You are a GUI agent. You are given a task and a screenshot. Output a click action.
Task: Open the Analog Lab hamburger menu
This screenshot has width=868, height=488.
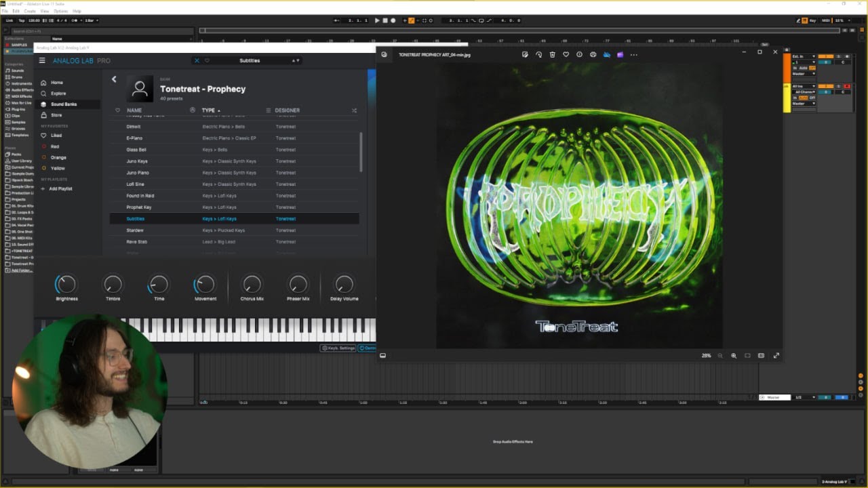click(42, 60)
